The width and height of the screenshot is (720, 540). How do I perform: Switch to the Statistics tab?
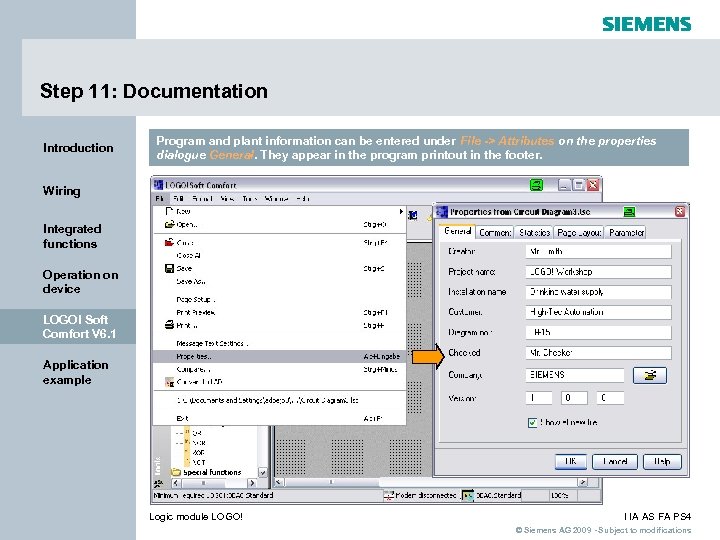[x=534, y=233]
